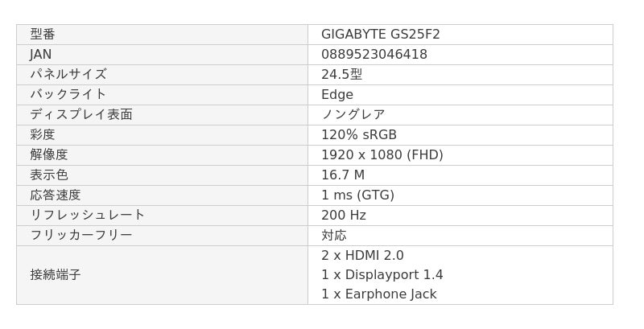The image size is (644, 329).
Task: Click the リフレッシュレート label
Action: (88, 216)
